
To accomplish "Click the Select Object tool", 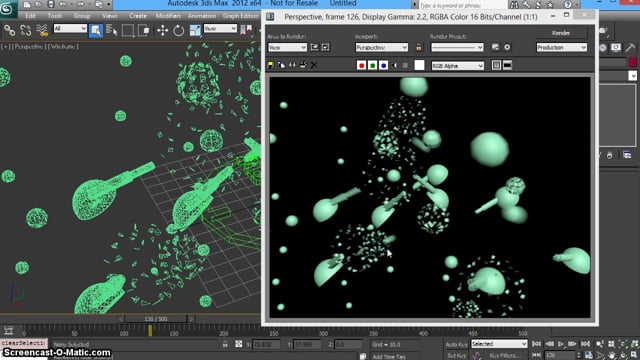I will pos(96,31).
